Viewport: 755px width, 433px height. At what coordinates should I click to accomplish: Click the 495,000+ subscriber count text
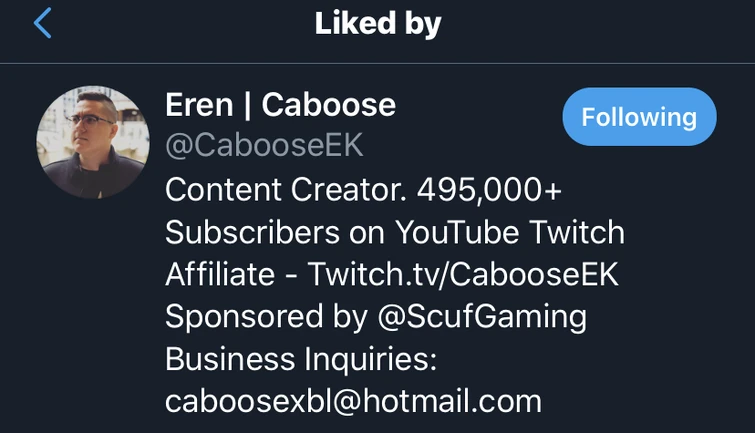pos(489,190)
